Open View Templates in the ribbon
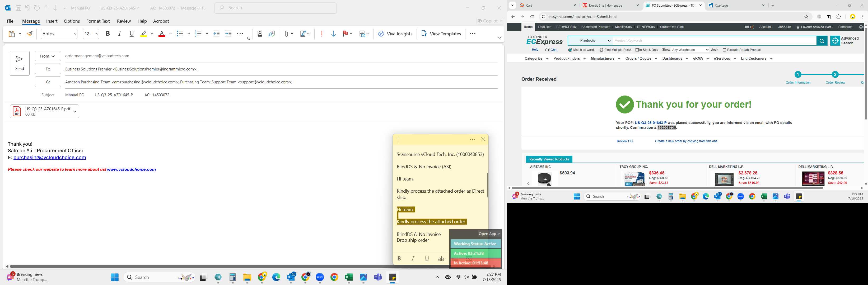This screenshot has height=285, width=868. click(x=441, y=34)
